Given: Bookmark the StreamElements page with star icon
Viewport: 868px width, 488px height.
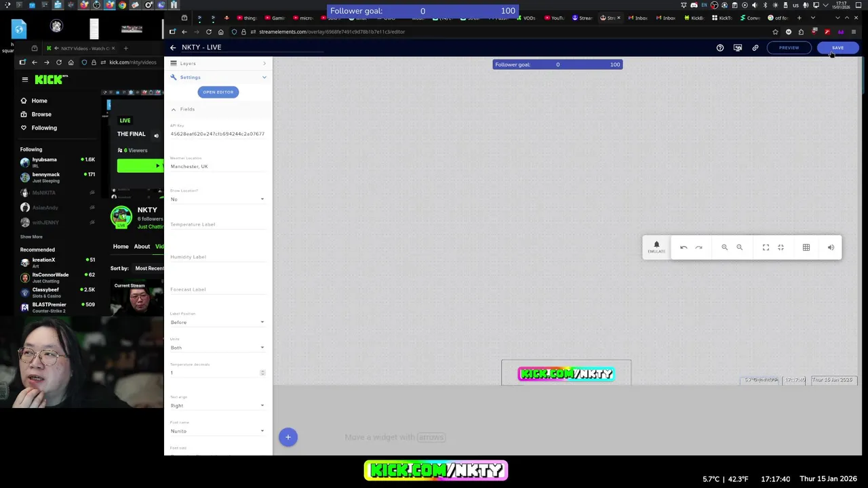Looking at the screenshot, I should tap(775, 32).
